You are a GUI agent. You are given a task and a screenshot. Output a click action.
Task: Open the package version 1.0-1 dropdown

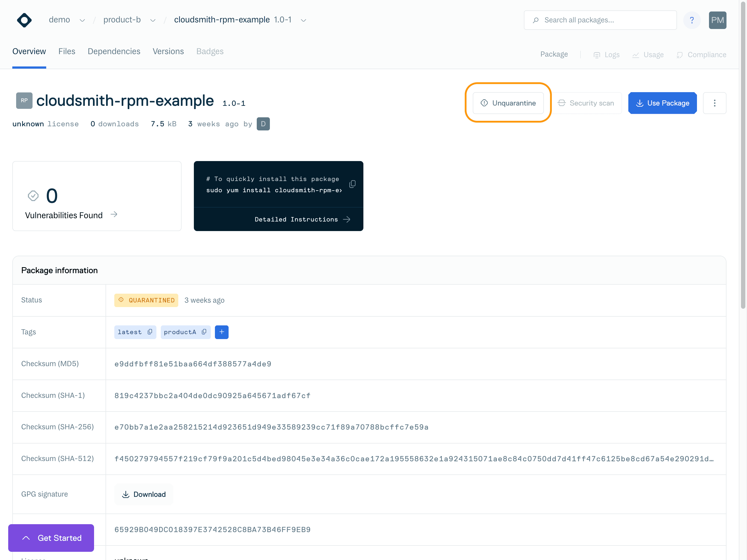303,20
